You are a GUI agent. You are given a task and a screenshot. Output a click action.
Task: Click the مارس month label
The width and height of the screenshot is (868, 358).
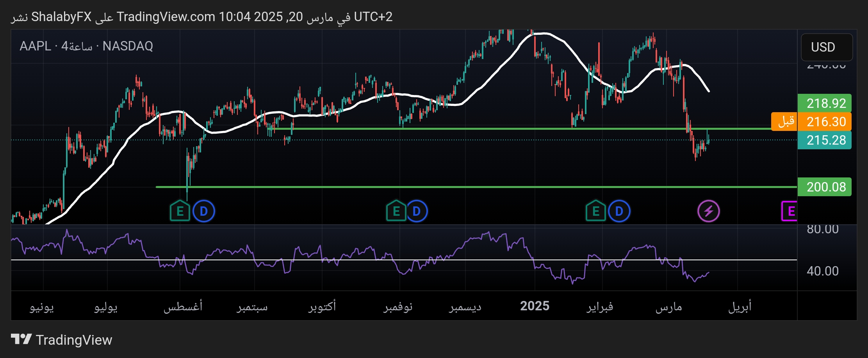coord(668,307)
